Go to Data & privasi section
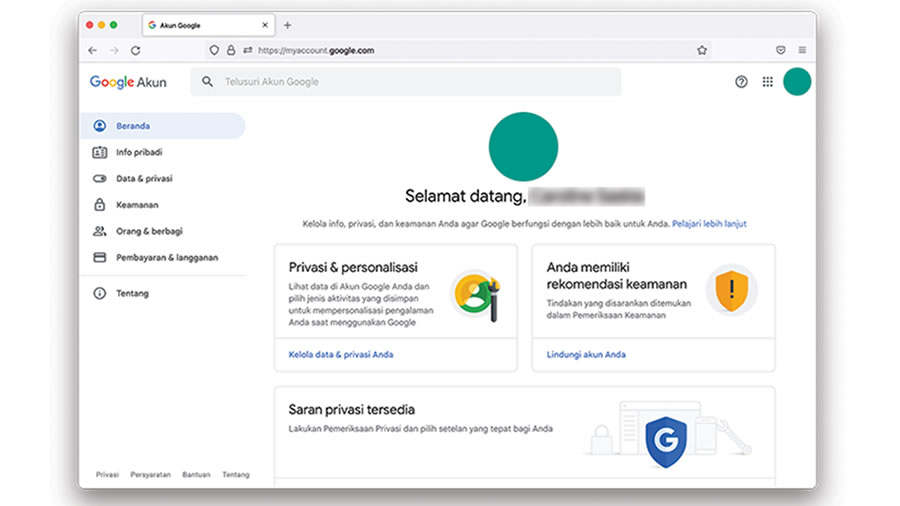This screenshot has height=506, width=900. [x=144, y=178]
